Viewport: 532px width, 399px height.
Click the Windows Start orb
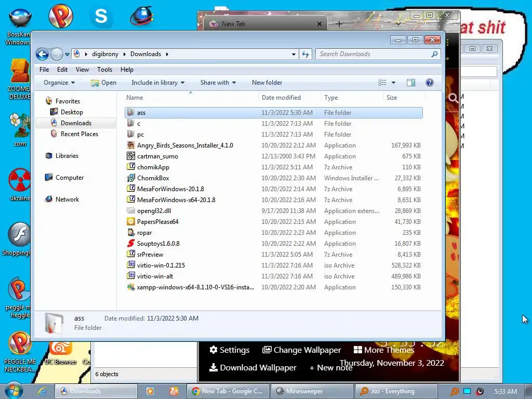14,391
